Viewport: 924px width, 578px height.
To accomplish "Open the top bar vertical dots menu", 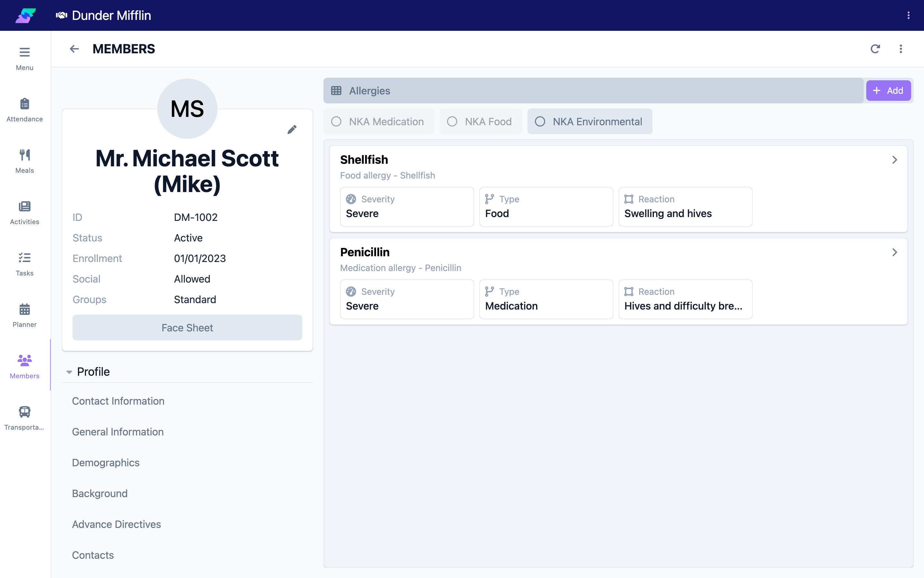I will [908, 15].
